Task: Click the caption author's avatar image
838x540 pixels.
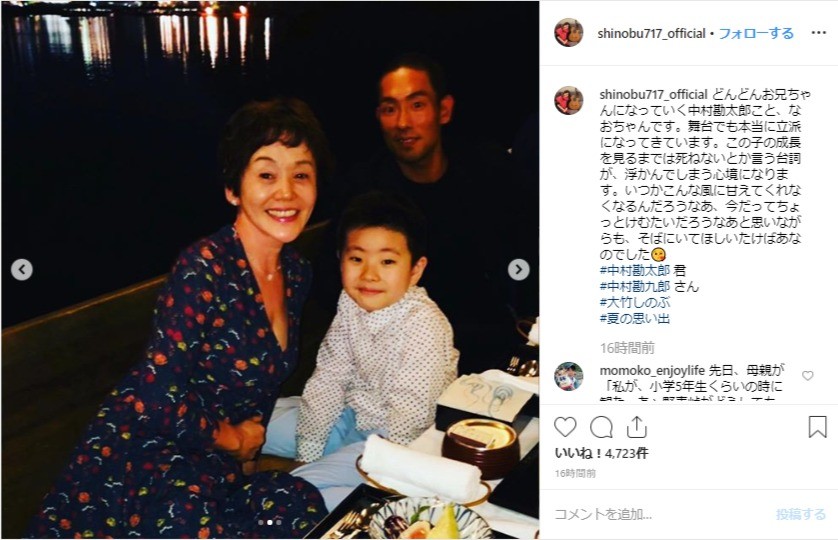Action: click(x=569, y=101)
